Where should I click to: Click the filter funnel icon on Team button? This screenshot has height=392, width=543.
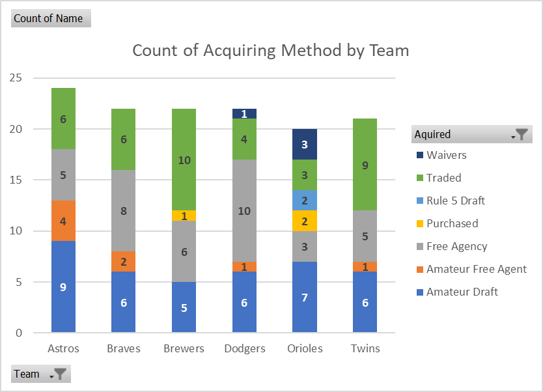point(59,374)
